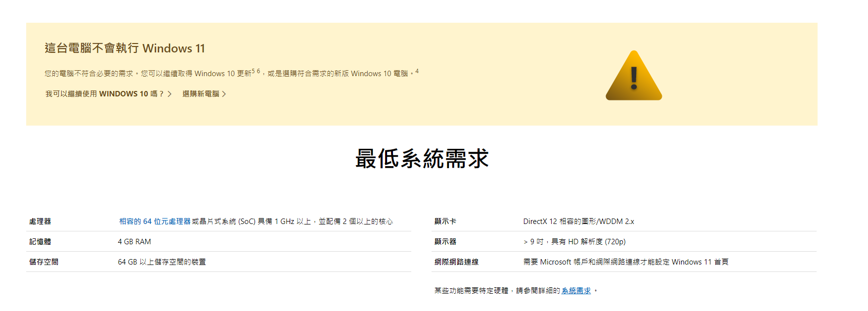Click the text '需要 Microsoft 帳戶和網際網路連線'
This screenshot has height=311, width=868.
581,262
